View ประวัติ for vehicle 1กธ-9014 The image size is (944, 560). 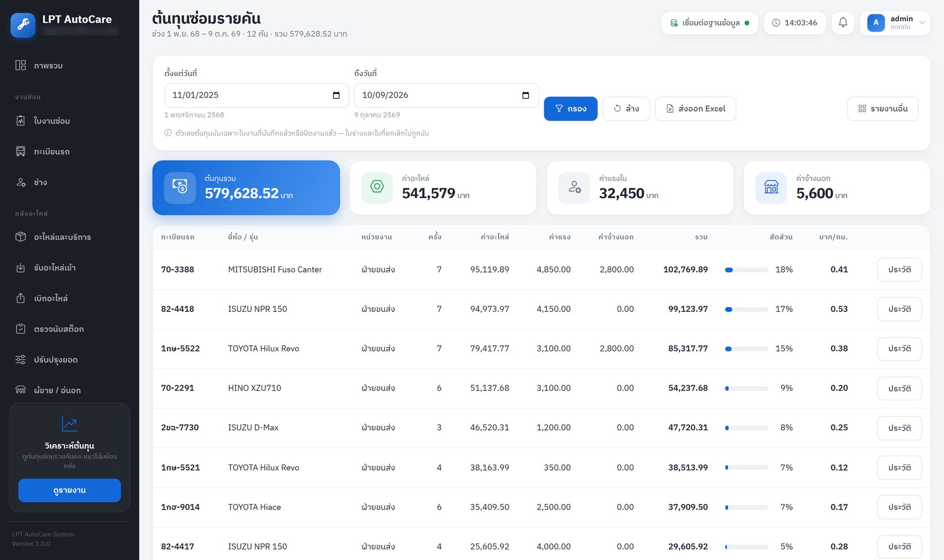900,507
